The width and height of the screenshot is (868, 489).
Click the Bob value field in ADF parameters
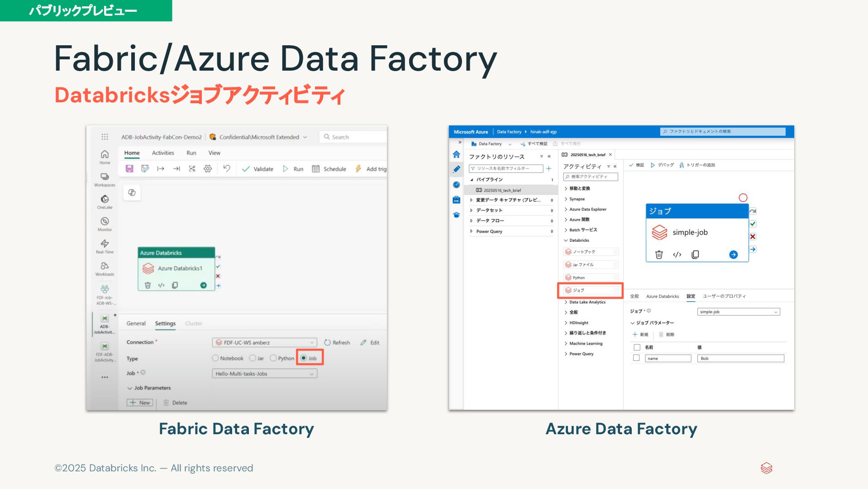(741, 359)
